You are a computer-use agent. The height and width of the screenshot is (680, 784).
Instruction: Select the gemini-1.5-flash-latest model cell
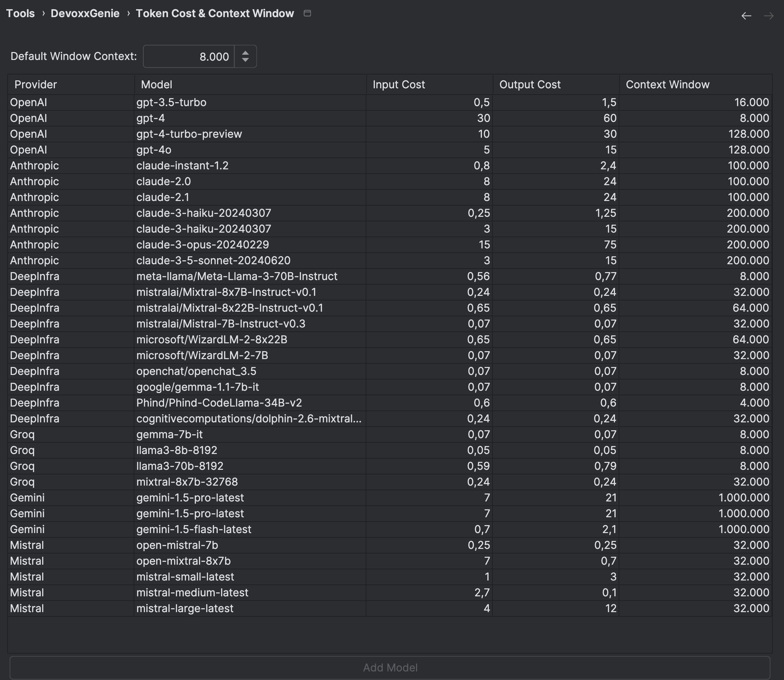(194, 529)
